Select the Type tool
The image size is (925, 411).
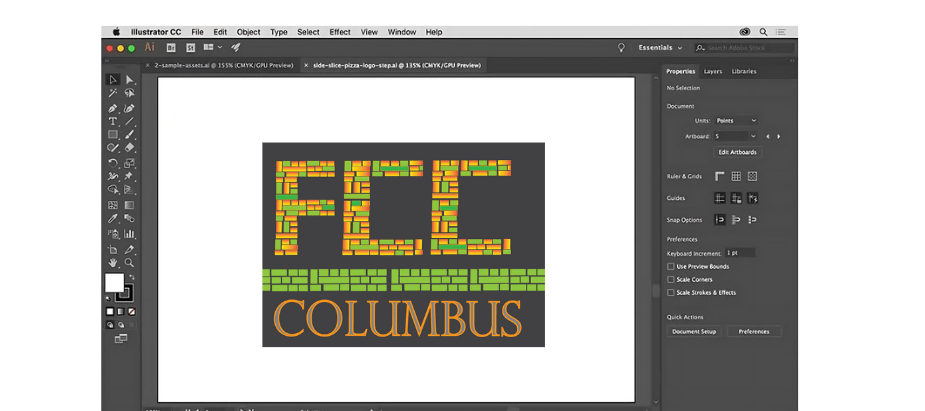point(113,121)
